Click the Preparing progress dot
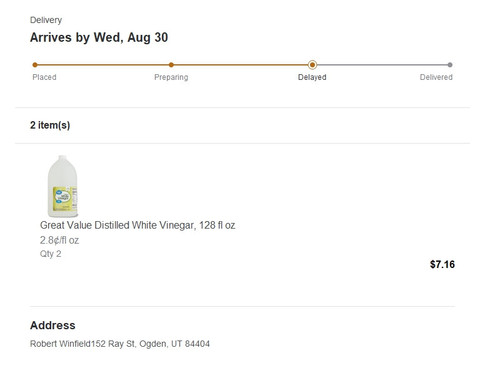 coord(171,65)
